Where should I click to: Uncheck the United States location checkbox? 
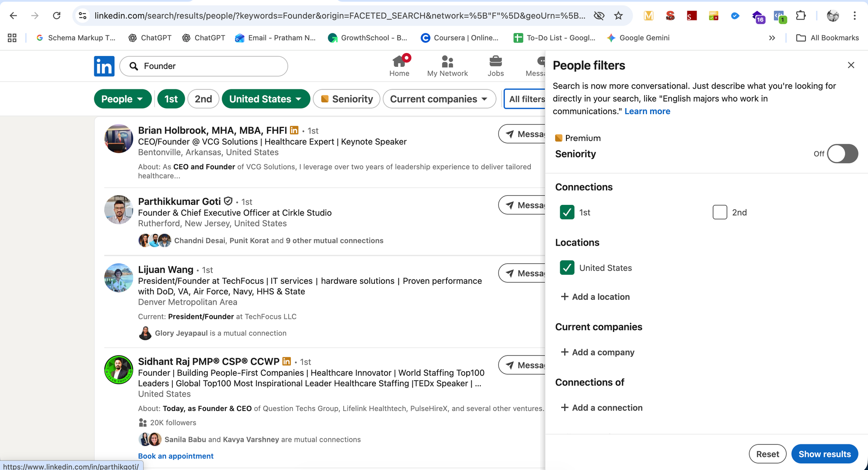coord(567,268)
